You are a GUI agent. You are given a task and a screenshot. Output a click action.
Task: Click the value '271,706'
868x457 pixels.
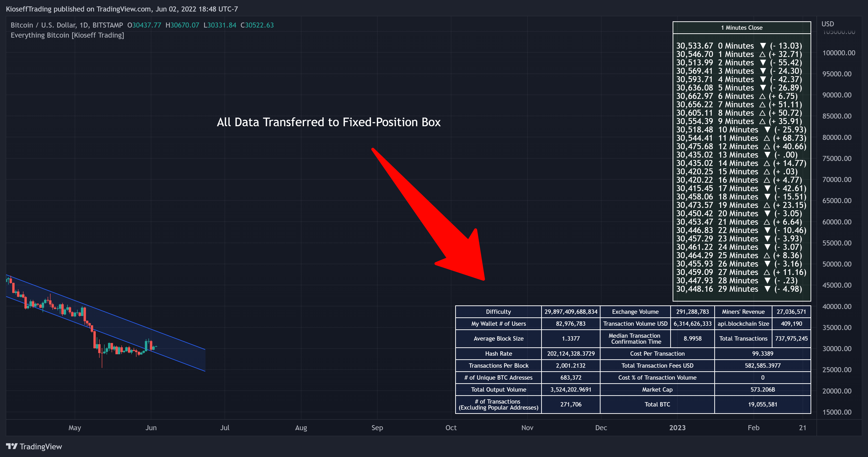point(571,404)
